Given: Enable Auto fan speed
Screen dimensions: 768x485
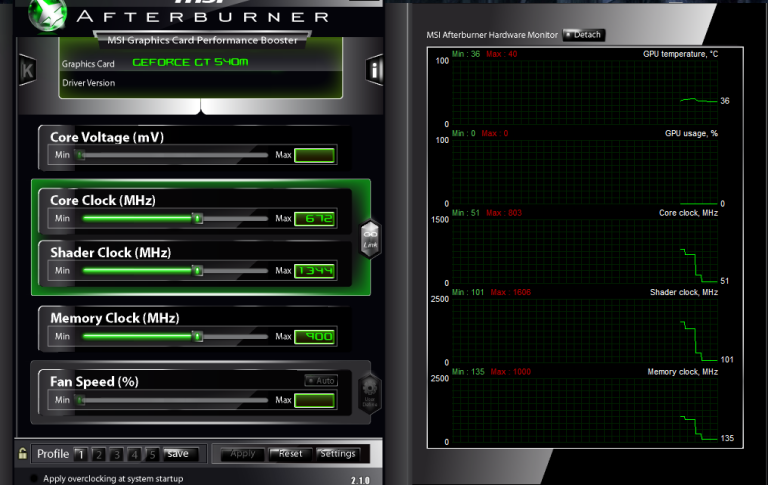Looking at the screenshot, I should coord(321,380).
